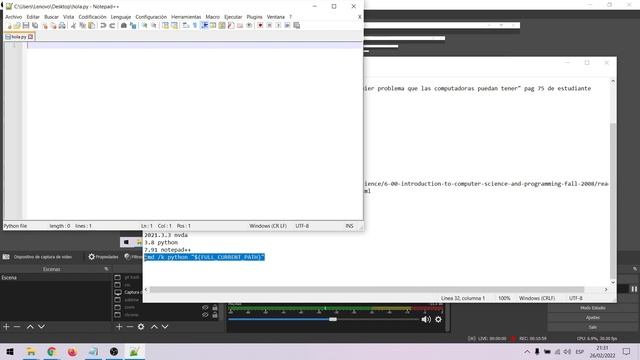Click the UTF-8 encoding field in Notepad++ status bar

(302, 226)
